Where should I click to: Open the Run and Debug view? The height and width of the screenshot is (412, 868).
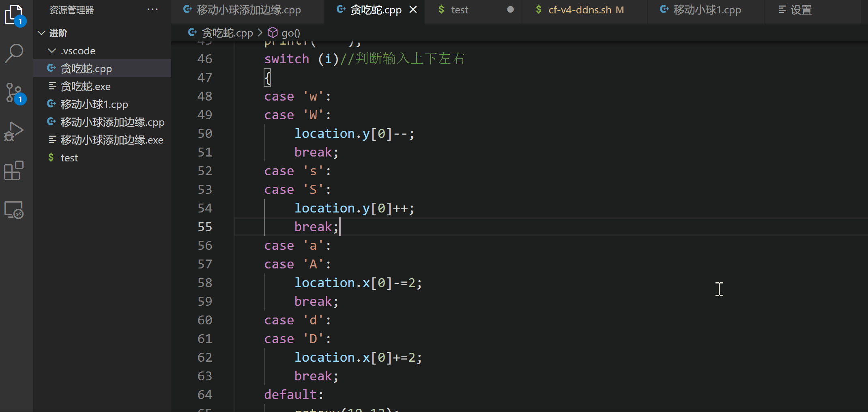coord(14,132)
